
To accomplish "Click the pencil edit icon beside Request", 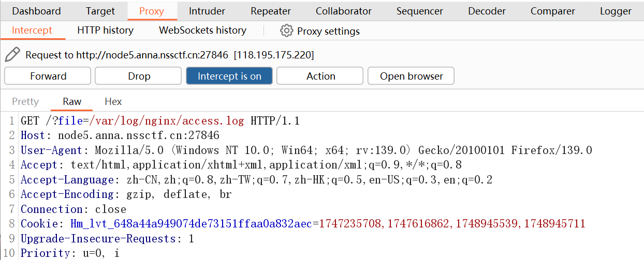I will (x=12, y=54).
